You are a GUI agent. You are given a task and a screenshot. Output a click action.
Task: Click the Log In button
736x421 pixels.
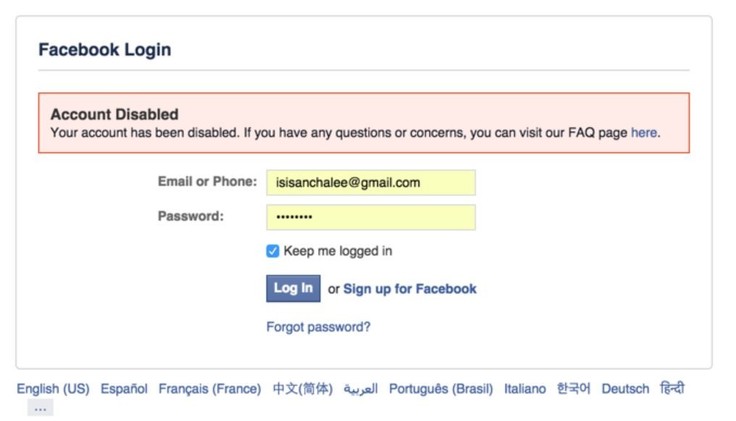[x=293, y=288]
